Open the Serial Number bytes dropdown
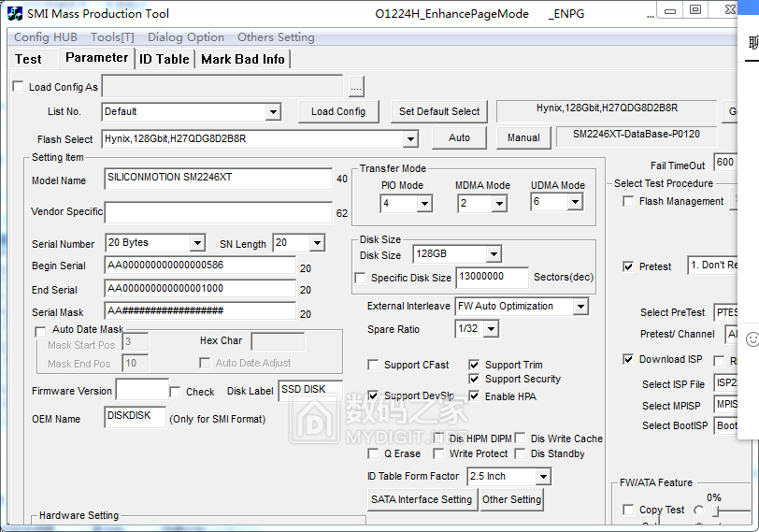The height and width of the screenshot is (532, 759). (197, 243)
